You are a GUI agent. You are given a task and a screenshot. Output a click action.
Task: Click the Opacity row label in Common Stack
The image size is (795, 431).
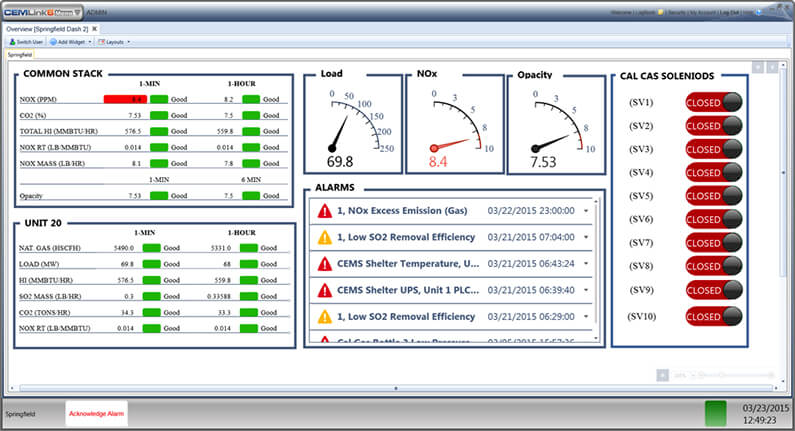pos(31,196)
